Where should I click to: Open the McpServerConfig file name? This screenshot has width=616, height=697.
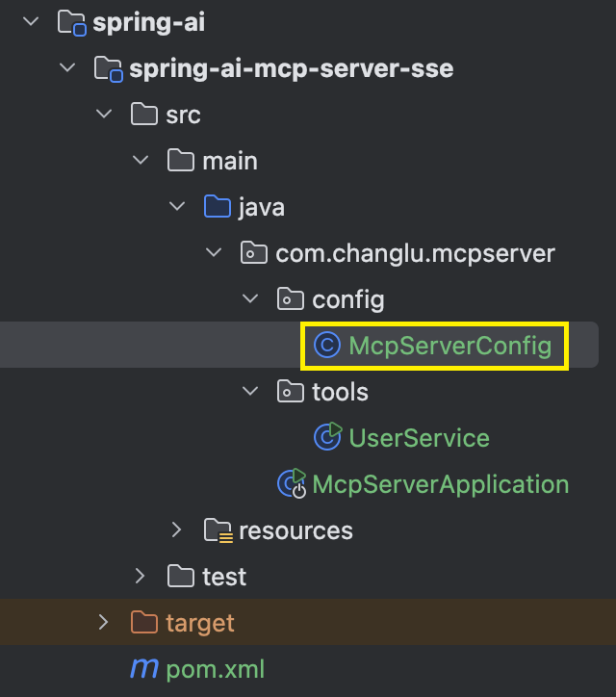(449, 347)
